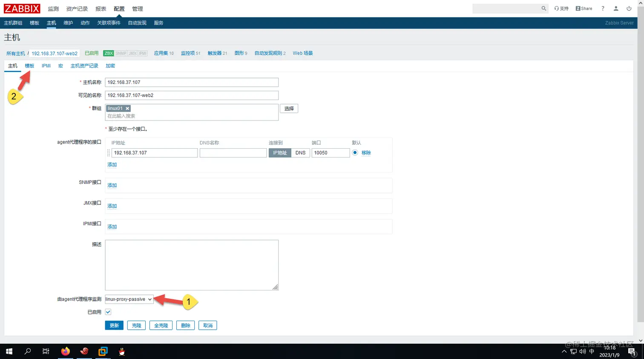Select the default interface radio button
The image size is (644, 359).
tap(355, 152)
